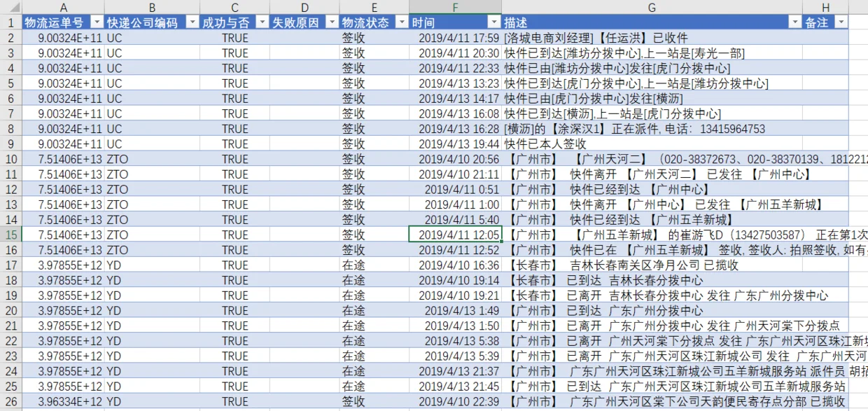This screenshot has width=868, height=411.
Task: Click the 签收 status cell in row 3
Action: (x=374, y=53)
